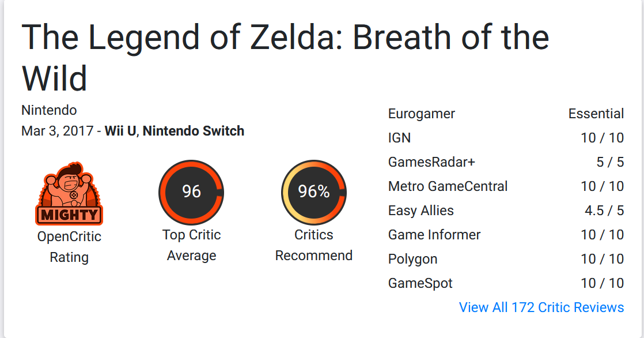
Task: Click the GameSpot review entry
Action: coord(421,283)
